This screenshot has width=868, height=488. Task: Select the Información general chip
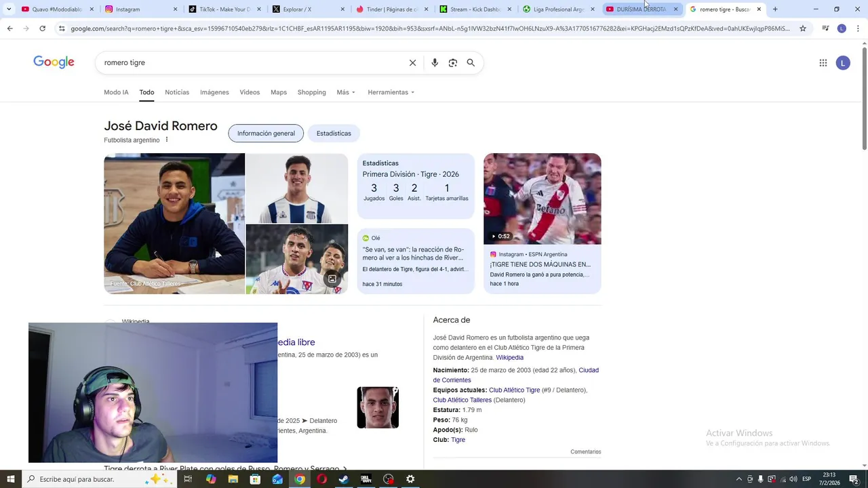point(266,134)
